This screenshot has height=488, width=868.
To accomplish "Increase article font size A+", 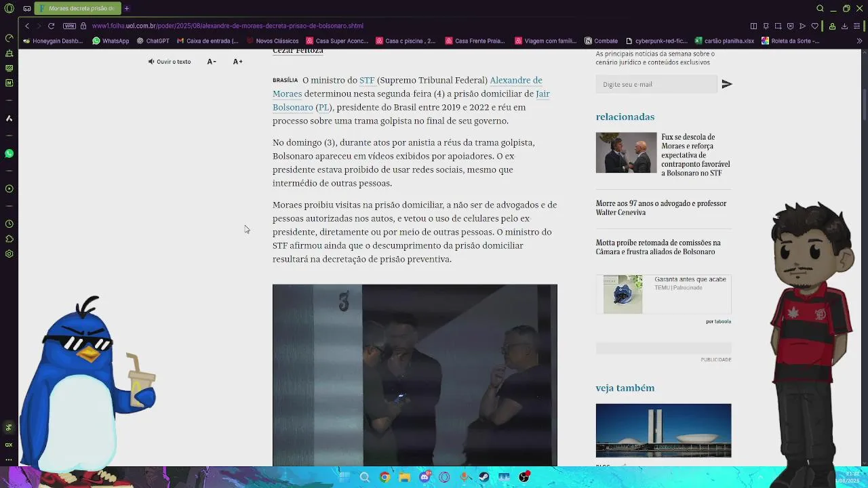I will pyautogui.click(x=237, y=62).
